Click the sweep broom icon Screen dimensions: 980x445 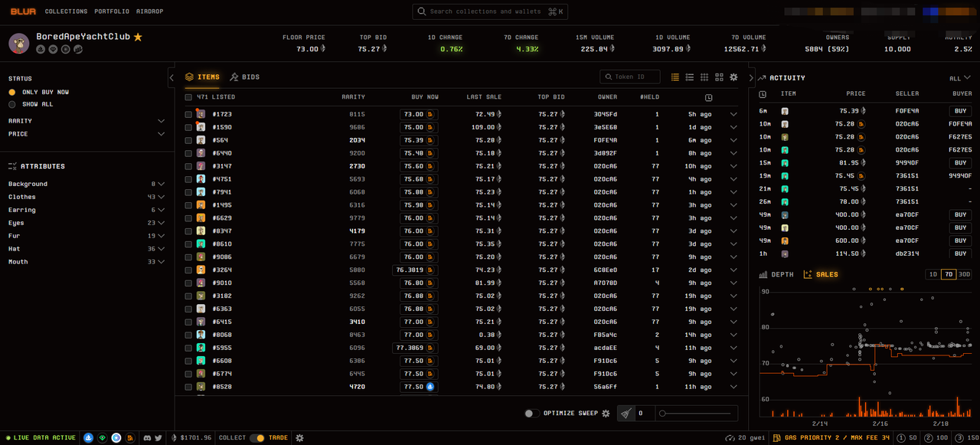[626, 414]
